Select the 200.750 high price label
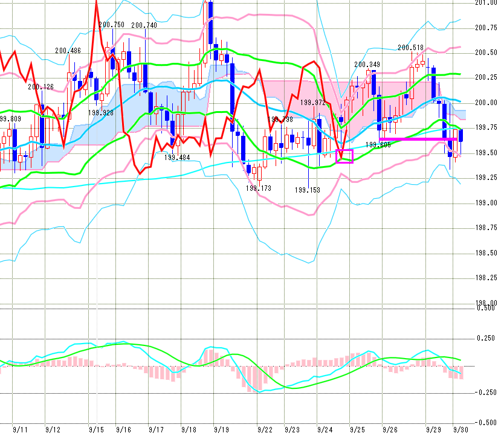Viewport: 504px width, 436px height. pyautogui.click(x=111, y=25)
